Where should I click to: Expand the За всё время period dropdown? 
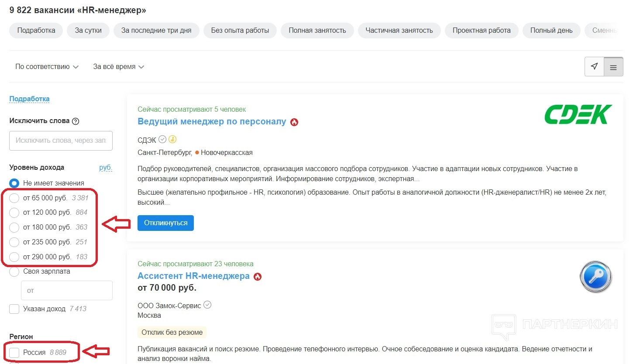point(118,67)
